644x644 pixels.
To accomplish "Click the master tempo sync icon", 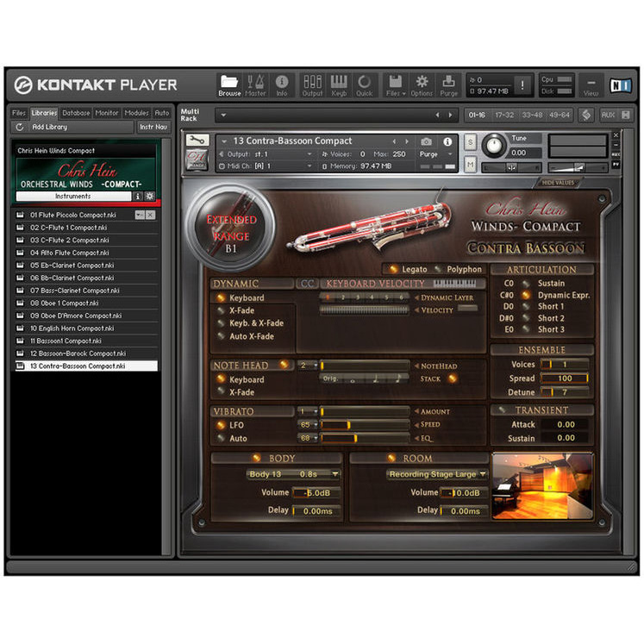I will [586, 115].
